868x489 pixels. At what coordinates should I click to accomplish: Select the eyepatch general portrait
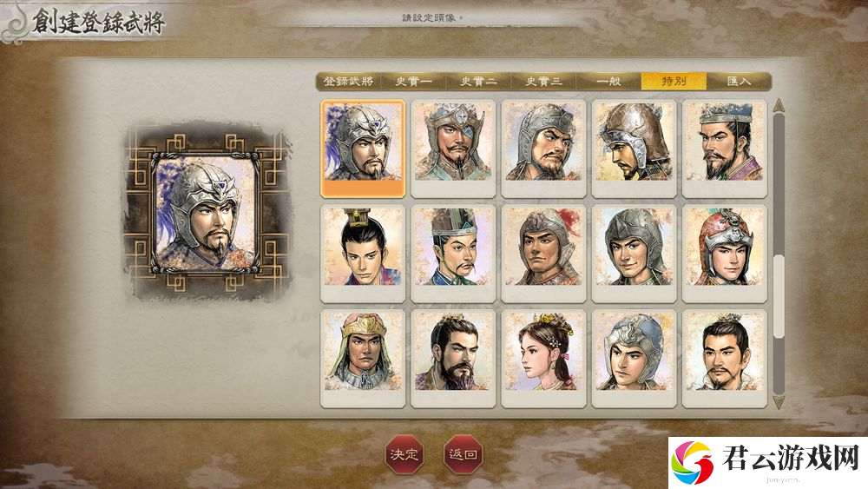tap(453, 149)
